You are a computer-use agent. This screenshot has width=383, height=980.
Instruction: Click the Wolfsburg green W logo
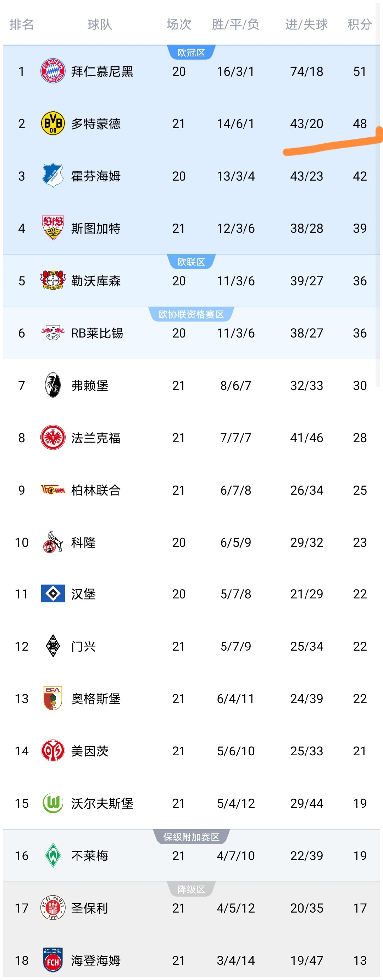tap(53, 803)
